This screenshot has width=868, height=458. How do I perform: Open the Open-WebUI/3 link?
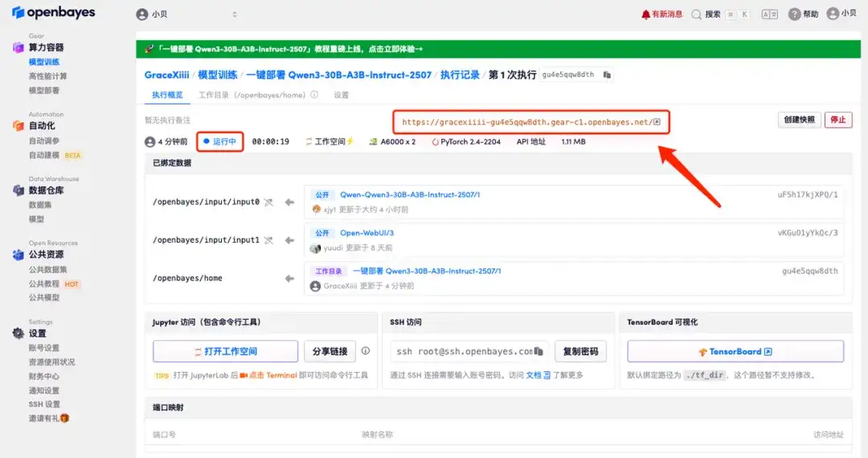click(366, 233)
